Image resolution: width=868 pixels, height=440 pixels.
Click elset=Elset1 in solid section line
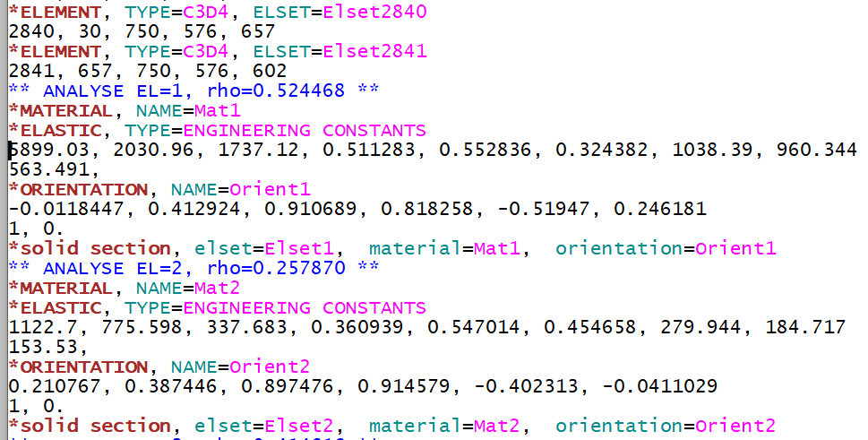(x=263, y=248)
